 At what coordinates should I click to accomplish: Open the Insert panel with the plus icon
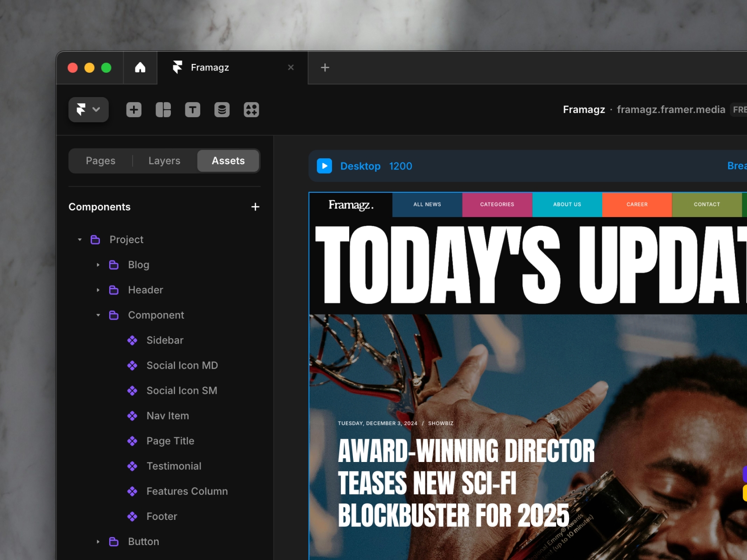[x=134, y=110]
